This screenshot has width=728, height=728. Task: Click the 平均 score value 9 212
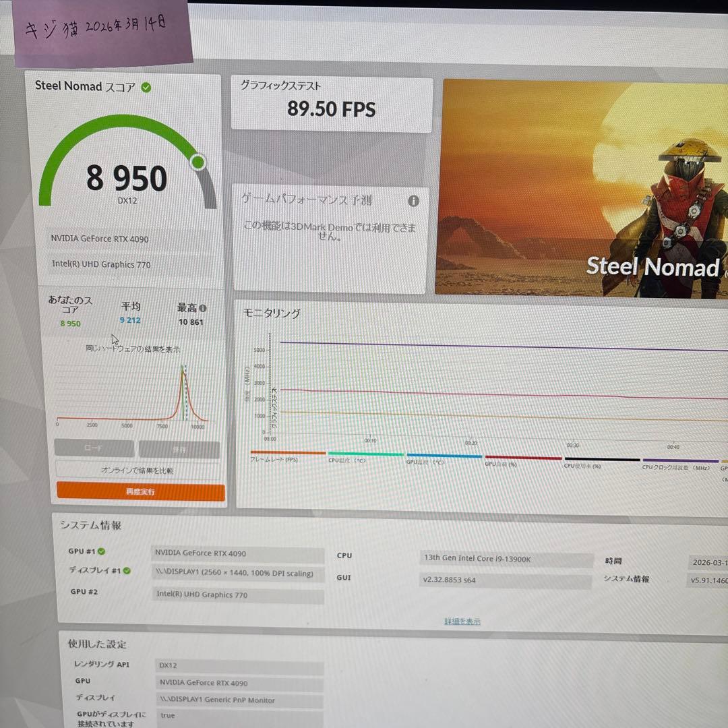coord(130,320)
